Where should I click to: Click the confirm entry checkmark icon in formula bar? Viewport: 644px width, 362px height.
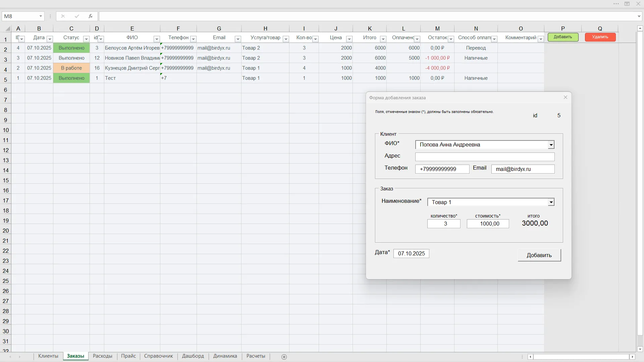coord(77,16)
